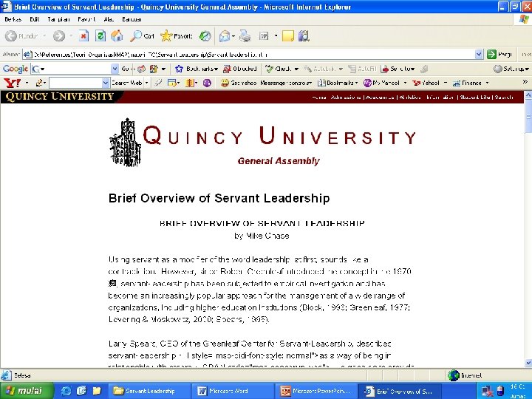This screenshot has height=399, width=532.
Task: Expand the address bar dropdown
Action: (x=479, y=54)
